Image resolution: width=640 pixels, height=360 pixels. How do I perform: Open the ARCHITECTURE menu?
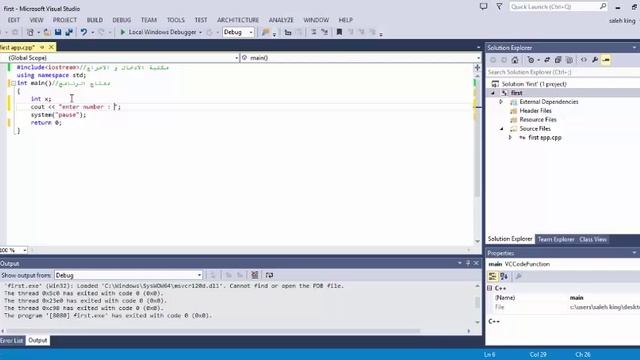pos(238,20)
